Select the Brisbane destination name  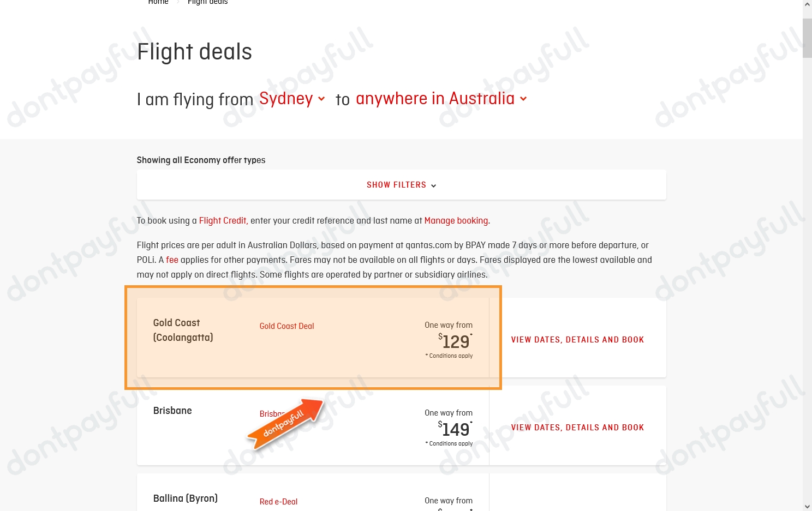[172, 411]
